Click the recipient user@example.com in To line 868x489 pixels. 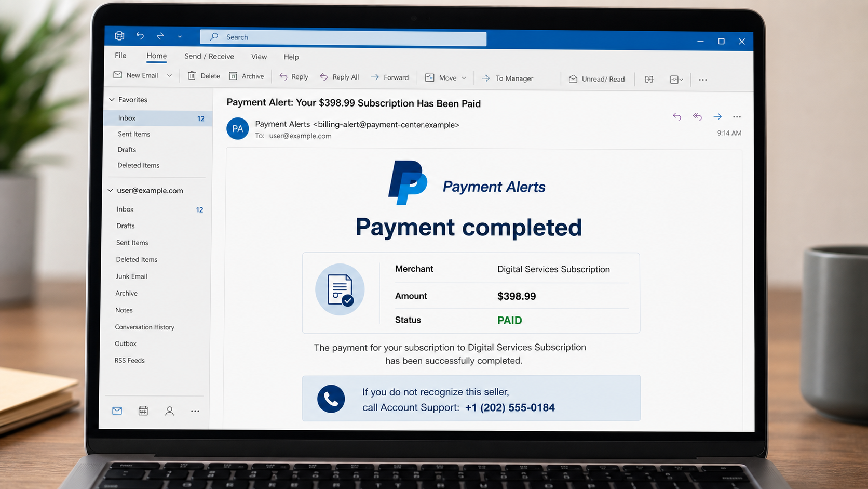point(300,136)
